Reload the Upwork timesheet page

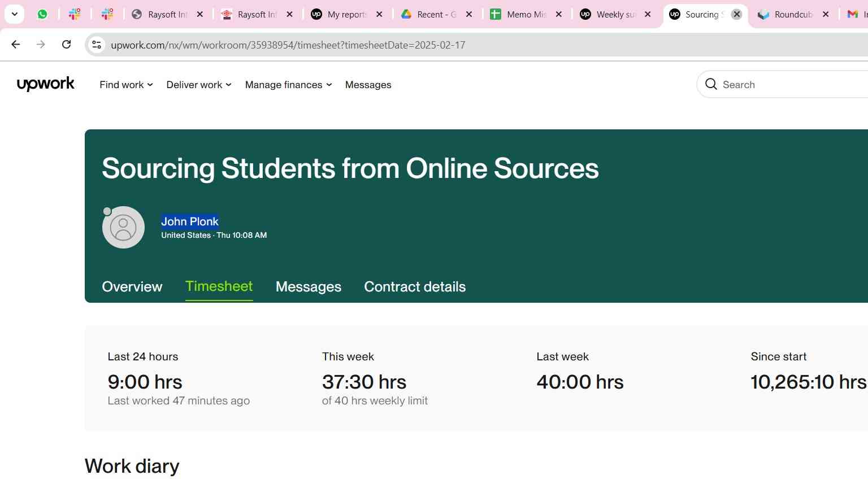pos(67,45)
